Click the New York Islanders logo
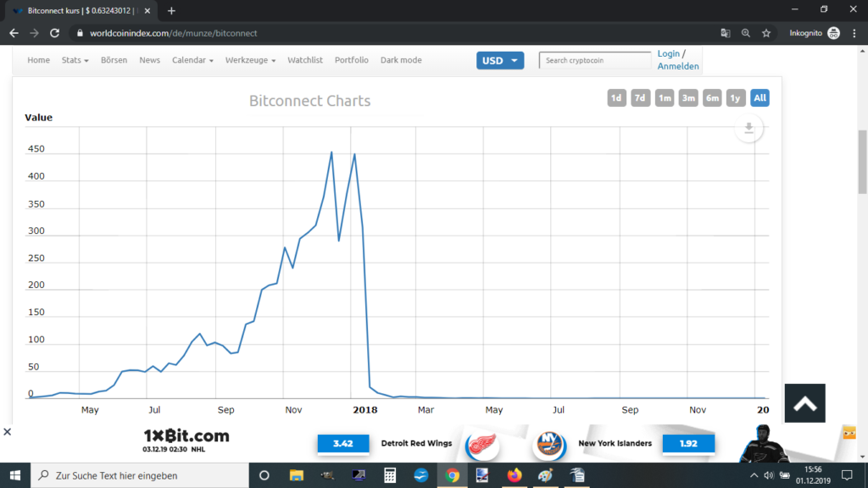 point(549,445)
